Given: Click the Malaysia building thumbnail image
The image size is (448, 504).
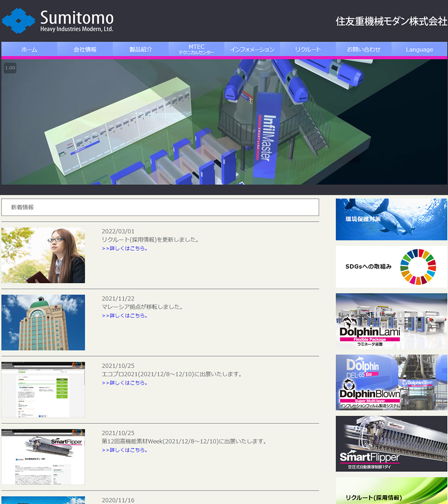Looking at the screenshot, I should (x=43, y=322).
